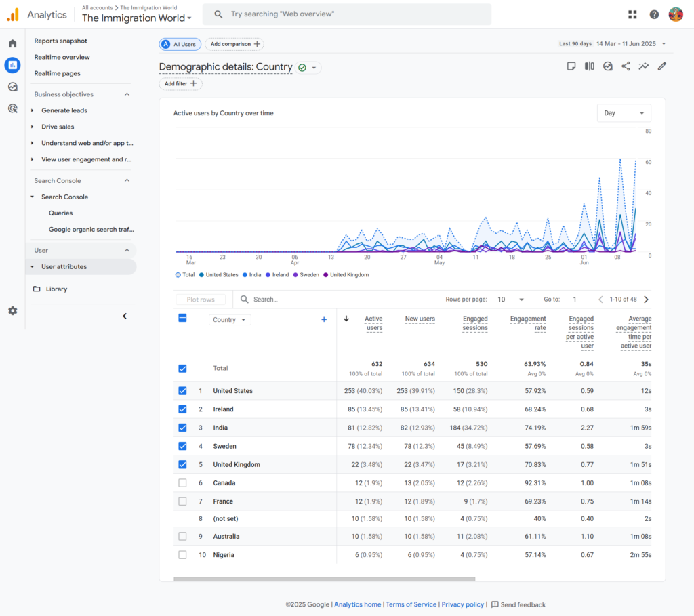Check the France row checkbox
Viewport: 694px width, 616px height.
tap(182, 501)
